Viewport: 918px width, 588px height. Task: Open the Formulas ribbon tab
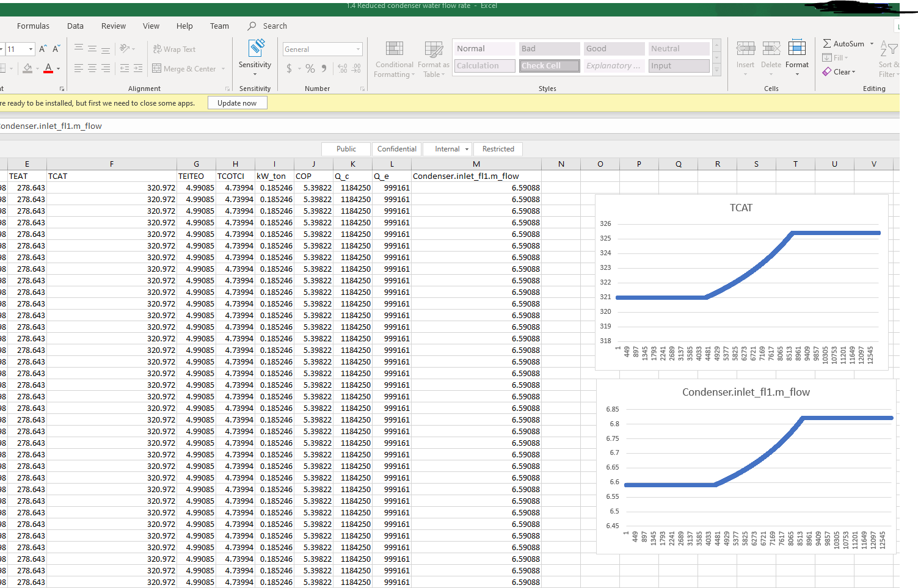point(33,26)
